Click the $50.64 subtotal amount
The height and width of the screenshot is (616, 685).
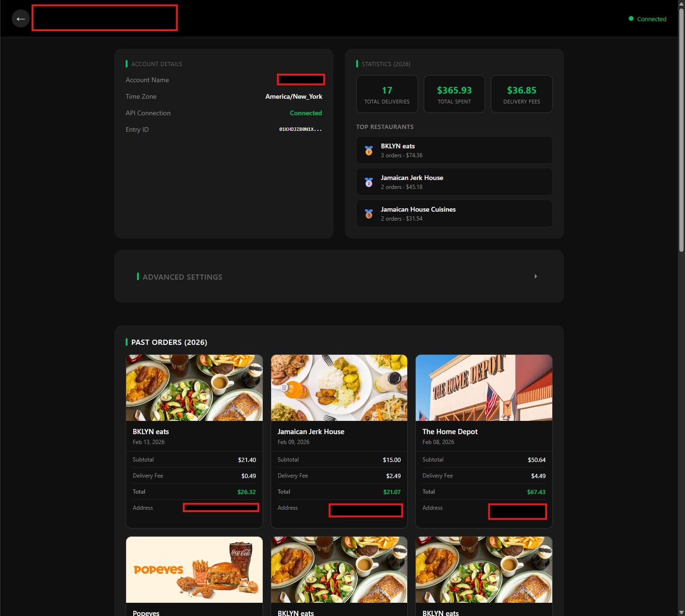pyautogui.click(x=537, y=460)
